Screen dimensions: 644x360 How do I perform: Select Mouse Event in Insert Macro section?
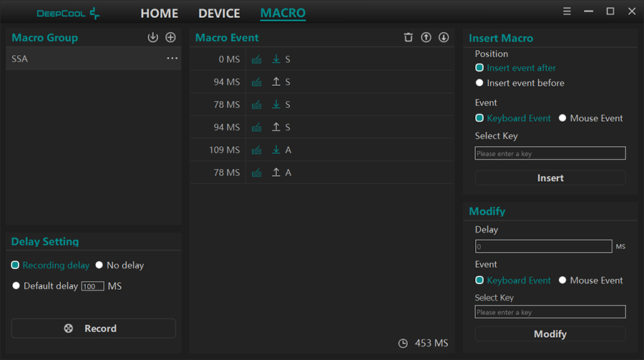tap(562, 118)
